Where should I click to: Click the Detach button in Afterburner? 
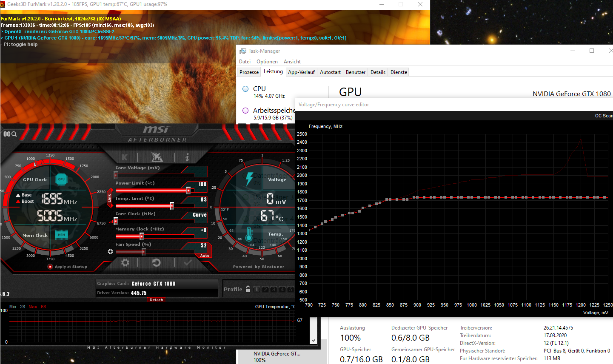coord(156,300)
